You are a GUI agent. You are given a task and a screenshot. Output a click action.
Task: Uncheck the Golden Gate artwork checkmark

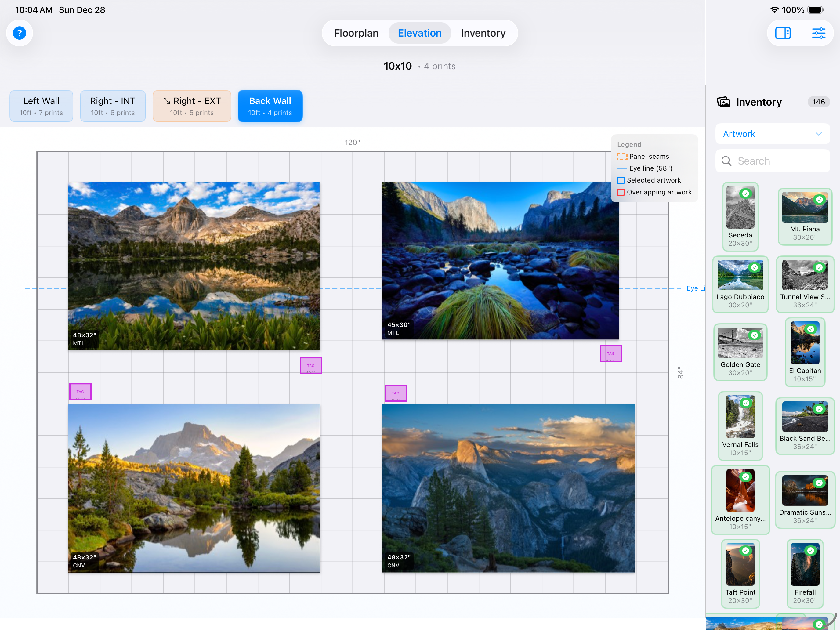(x=754, y=335)
